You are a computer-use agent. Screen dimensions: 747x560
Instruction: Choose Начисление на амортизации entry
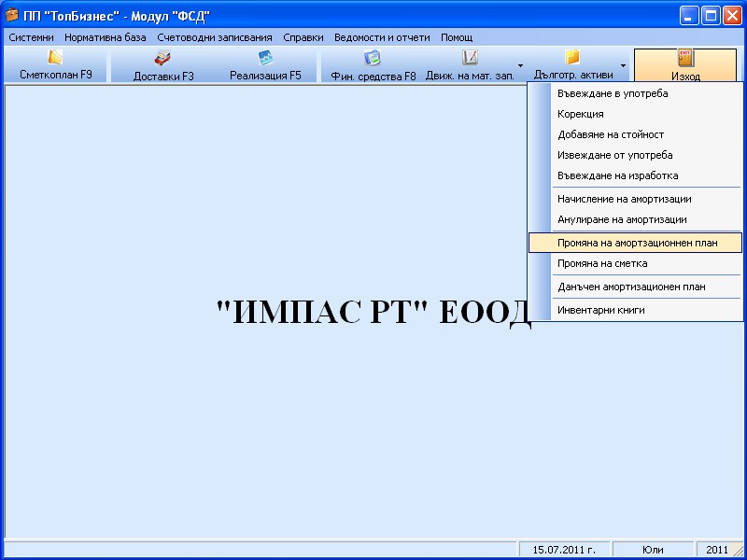pyautogui.click(x=636, y=199)
